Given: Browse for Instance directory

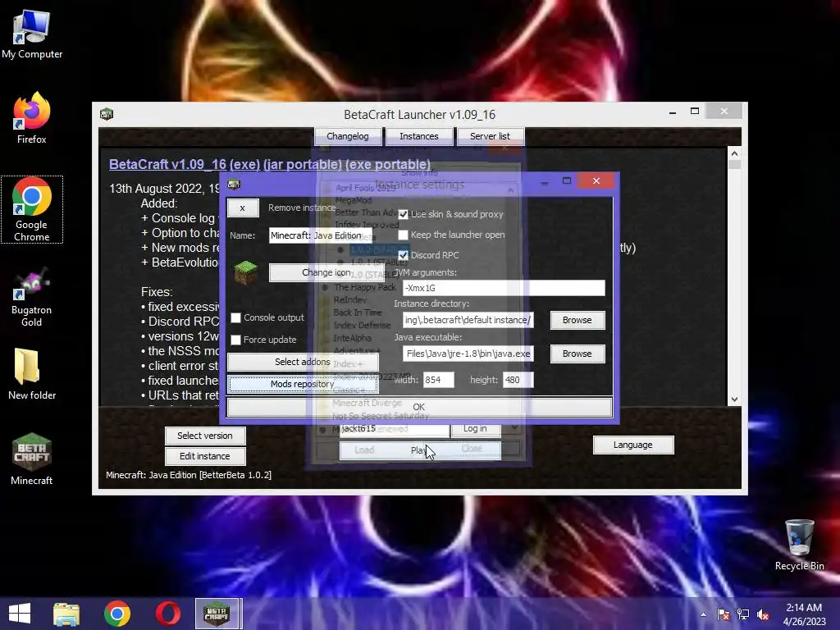Looking at the screenshot, I should [577, 320].
